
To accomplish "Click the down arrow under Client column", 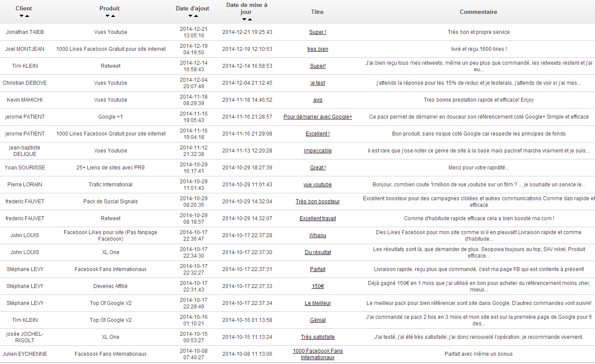I will coord(21,16).
